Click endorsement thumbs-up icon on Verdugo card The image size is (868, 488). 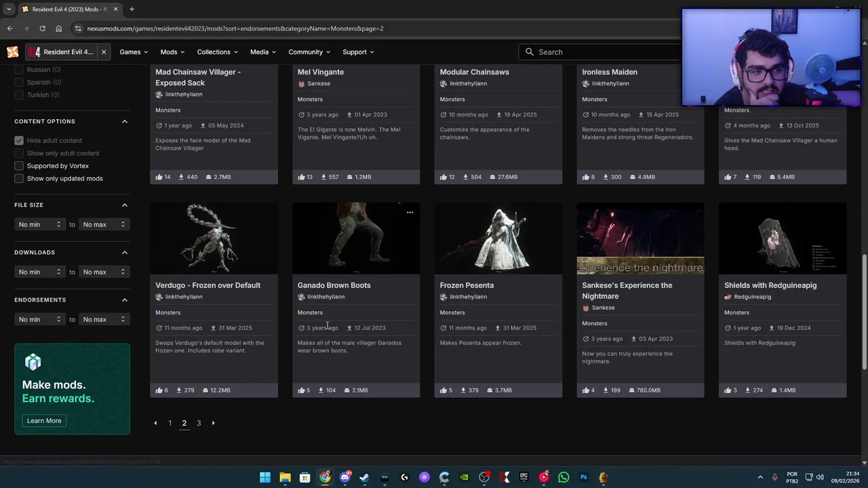point(159,390)
